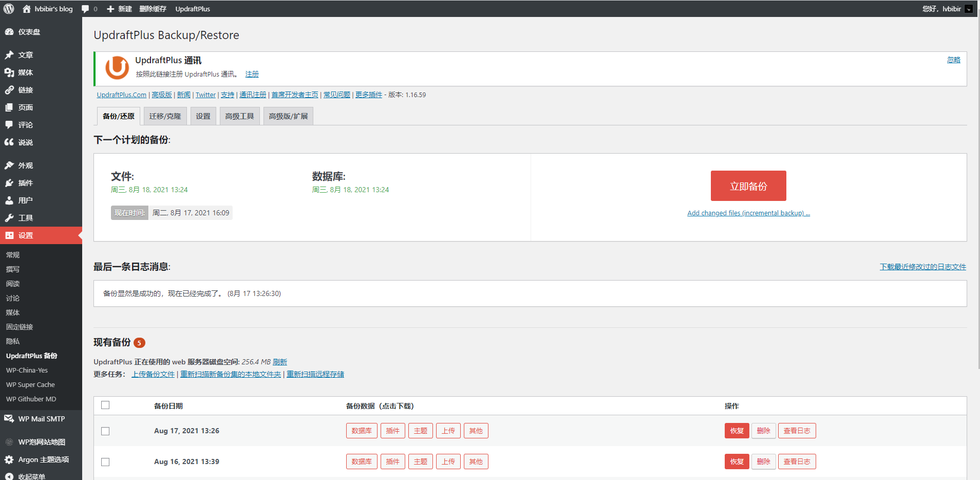Screen dimensions: 980x480
Task: Check the Aug 16, 2021 backup checkbox
Action: (x=105, y=462)
